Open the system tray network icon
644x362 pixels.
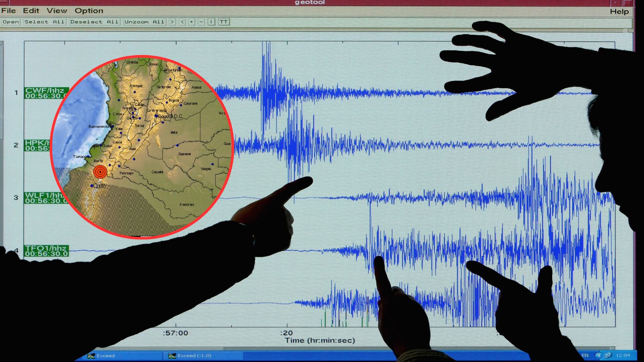tap(608, 356)
